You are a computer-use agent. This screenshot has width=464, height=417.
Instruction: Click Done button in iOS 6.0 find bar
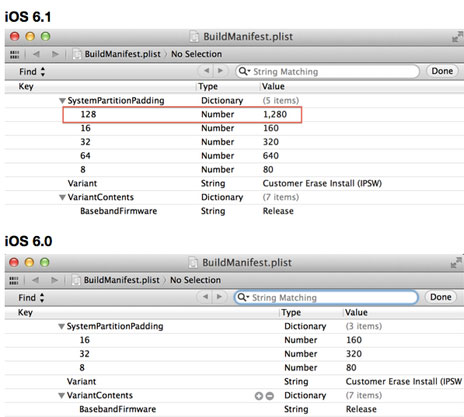(441, 297)
